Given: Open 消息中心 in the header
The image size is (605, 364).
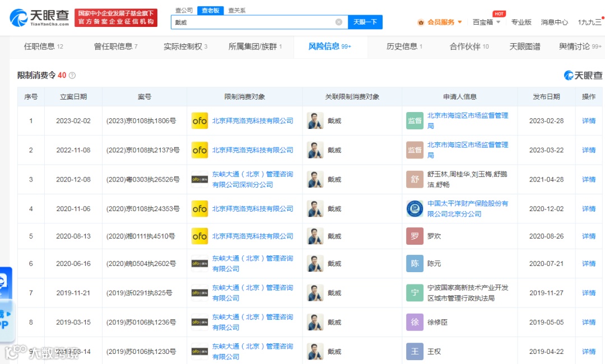Looking at the screenshot, I should (x=555, y=22).
